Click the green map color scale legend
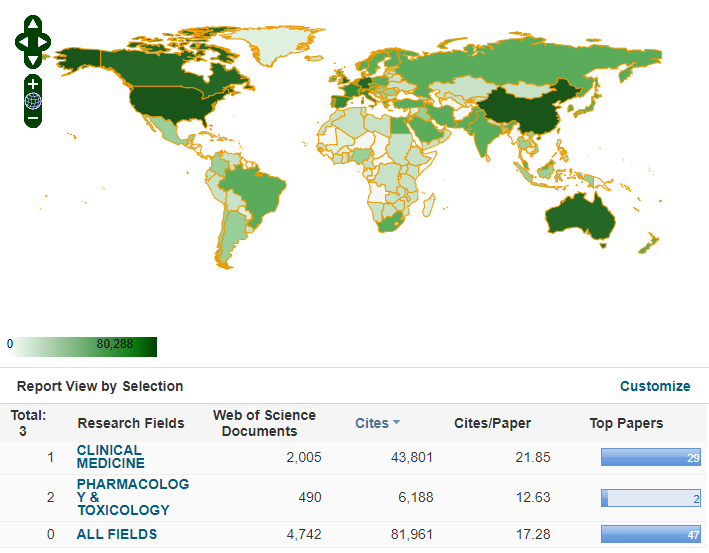Screen dimensions: 709x553 click(x=82, y=347)
